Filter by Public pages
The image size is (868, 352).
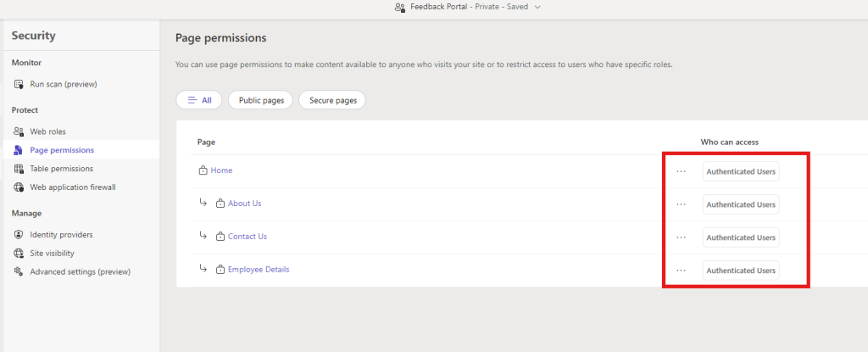pyautogui.click(x=260, y=100)
